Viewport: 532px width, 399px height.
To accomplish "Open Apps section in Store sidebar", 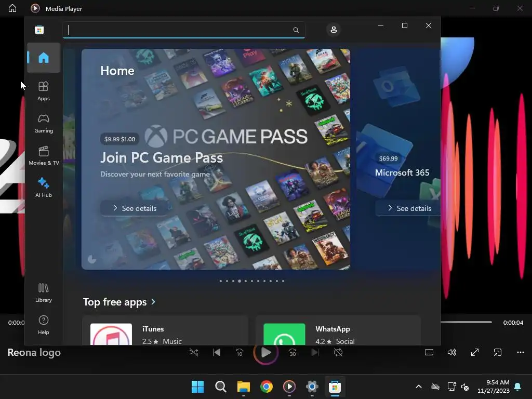I will pos(44,91).
